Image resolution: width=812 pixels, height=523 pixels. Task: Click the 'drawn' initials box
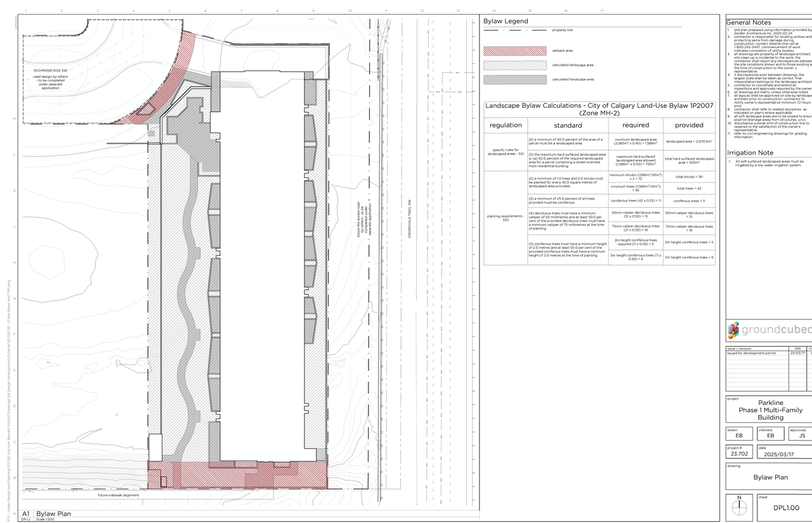[739, 434]
